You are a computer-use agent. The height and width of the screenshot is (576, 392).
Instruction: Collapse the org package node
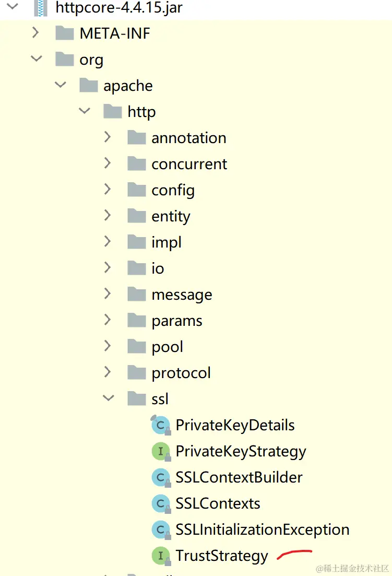[36, 59]
